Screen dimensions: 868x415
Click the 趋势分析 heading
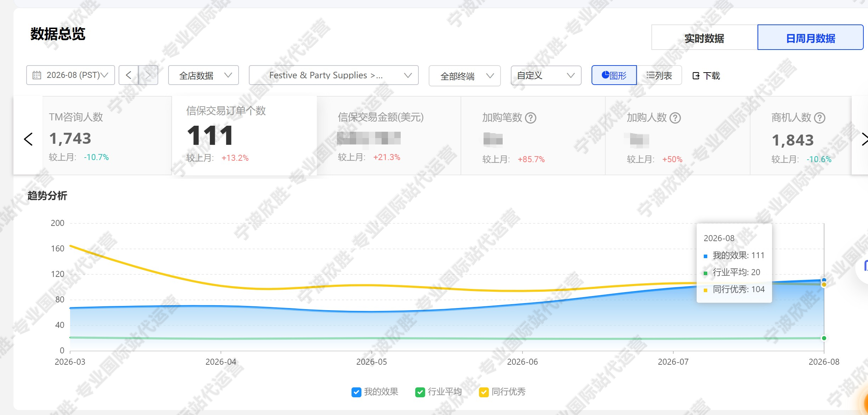click(x=47, y=195)
